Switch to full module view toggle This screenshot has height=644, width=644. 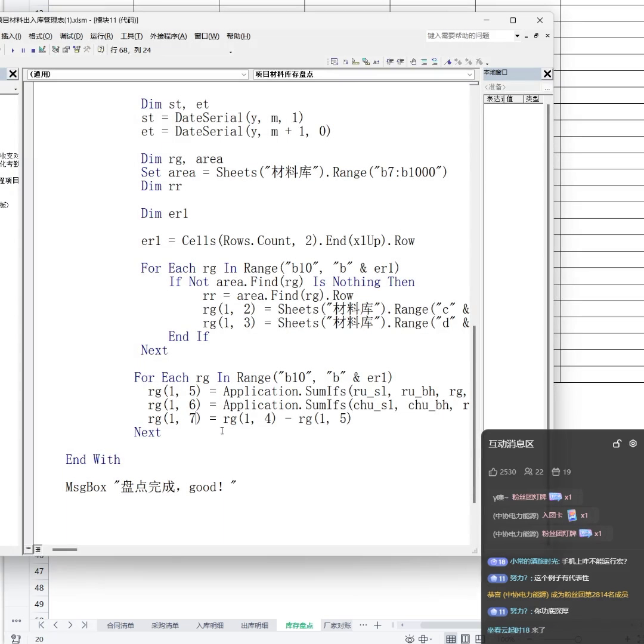(38, 549)
